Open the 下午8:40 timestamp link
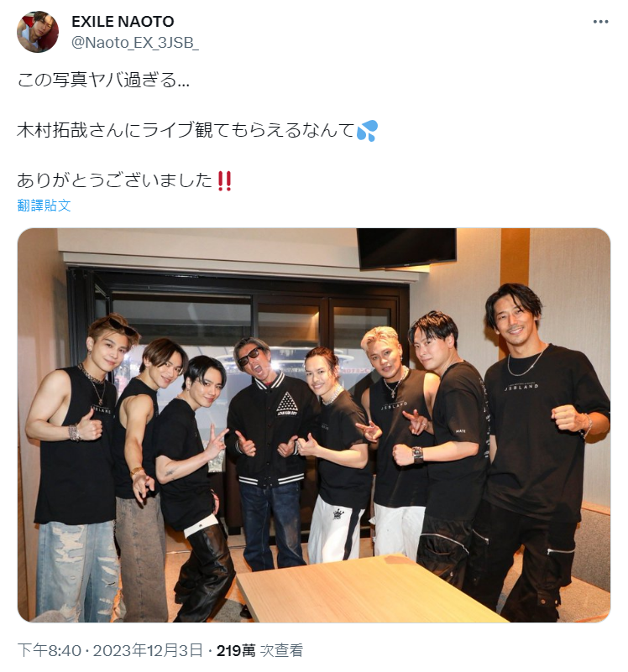This screenshot has height=672, width=628. tap(49, 650)
